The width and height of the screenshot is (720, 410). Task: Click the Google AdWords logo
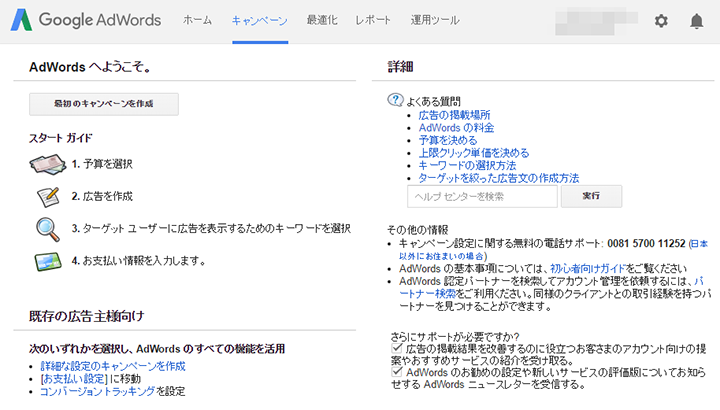click(x=86, y=20)
